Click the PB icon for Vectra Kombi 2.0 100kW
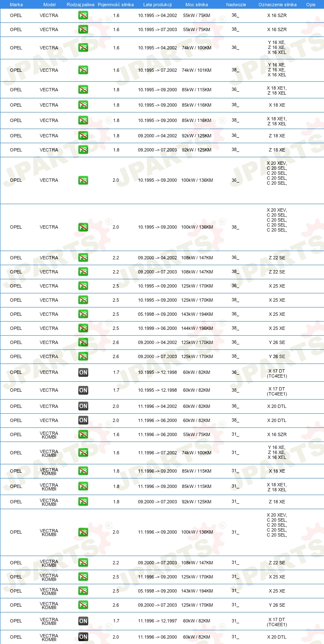The image size is (324, 644). click(83, 532)
